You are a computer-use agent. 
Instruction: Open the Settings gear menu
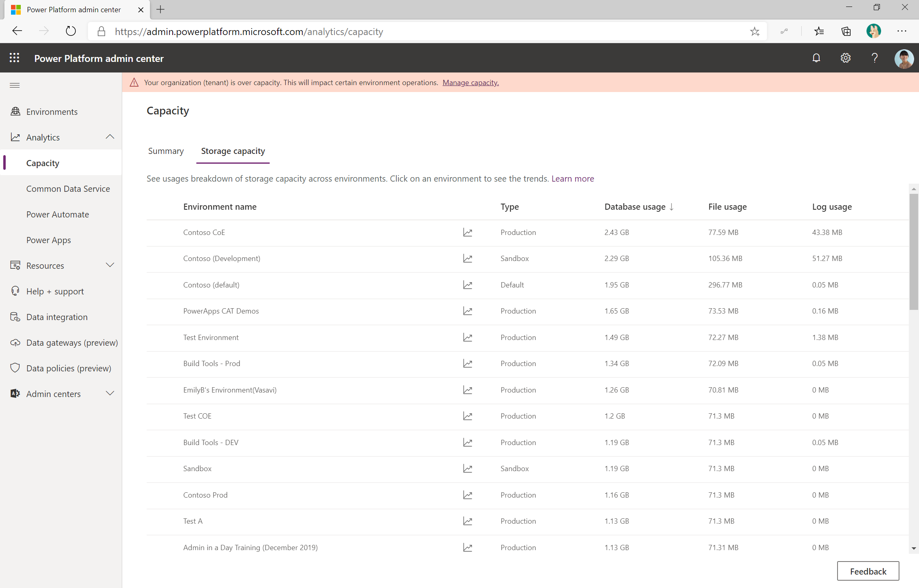845,58
